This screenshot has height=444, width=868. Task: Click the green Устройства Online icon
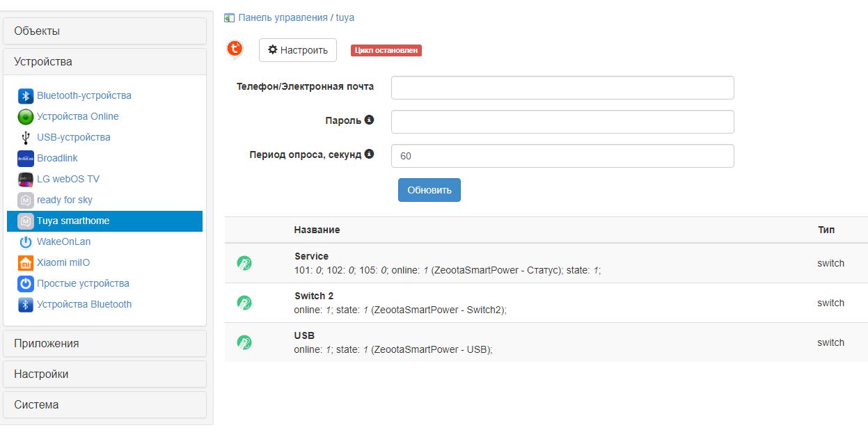(x=26, y=117)
